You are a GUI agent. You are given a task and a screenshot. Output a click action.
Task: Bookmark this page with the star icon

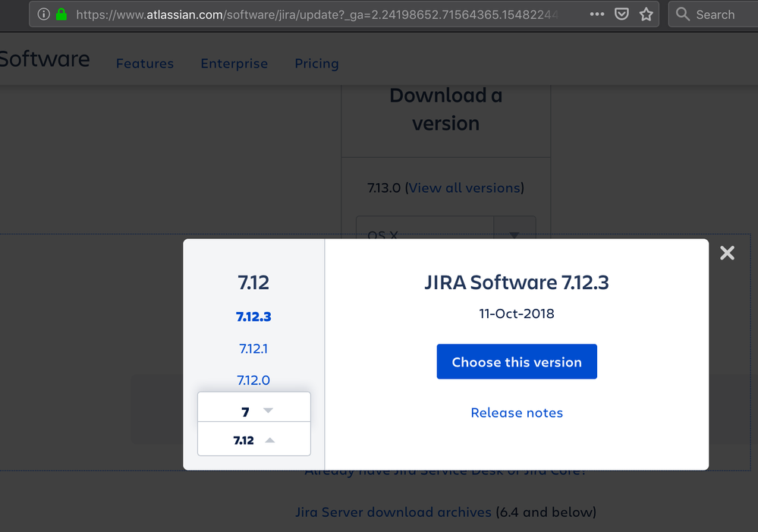click(x=646, y=14)
